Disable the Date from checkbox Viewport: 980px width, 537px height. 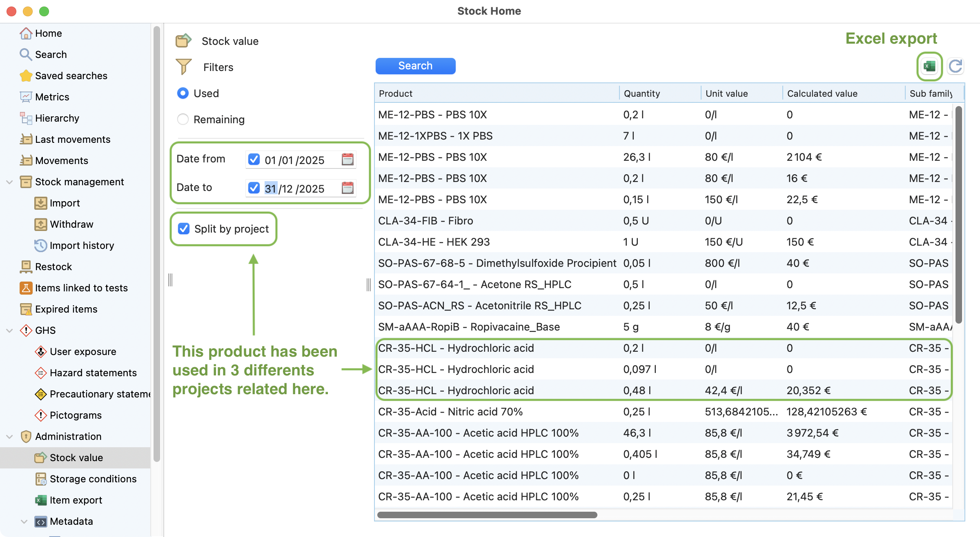point(254,160)
